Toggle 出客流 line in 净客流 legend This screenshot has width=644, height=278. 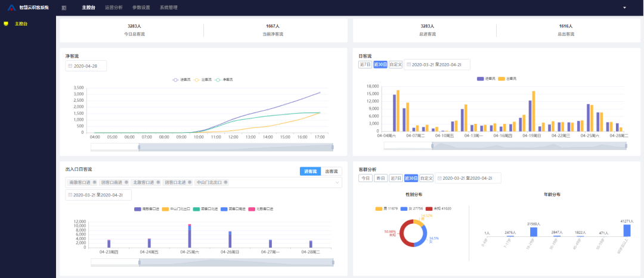pos(203,80)
